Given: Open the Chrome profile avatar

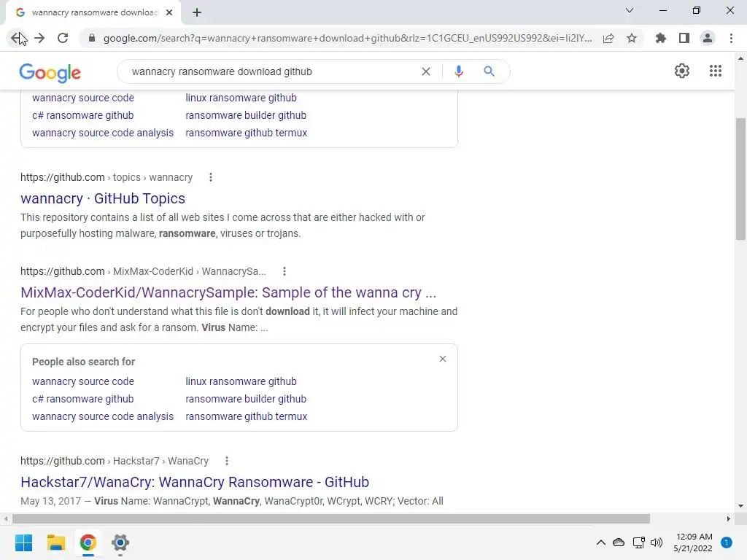Looking at the screenshot, I should point(708,38).
